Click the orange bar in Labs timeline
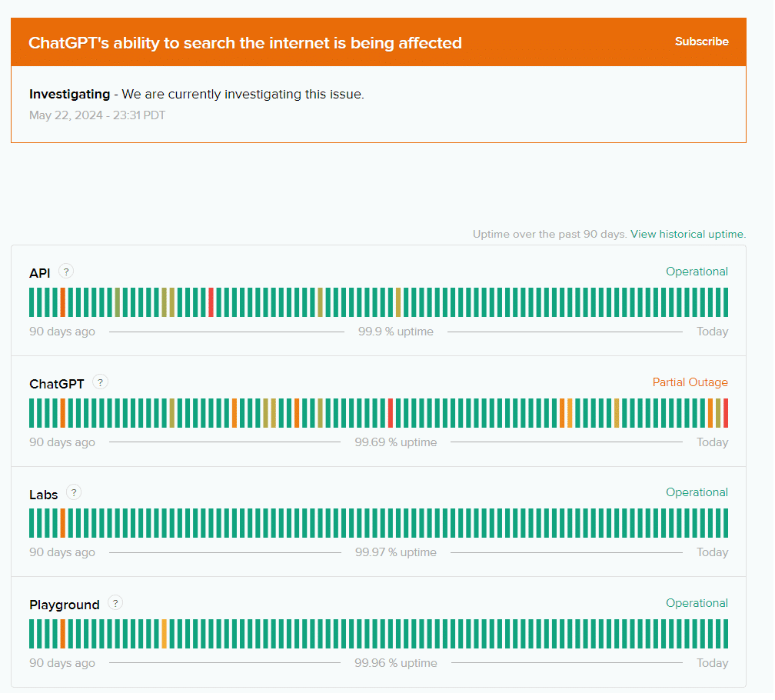Viewport: 775px width, 700px height. (x=63, y=524)
